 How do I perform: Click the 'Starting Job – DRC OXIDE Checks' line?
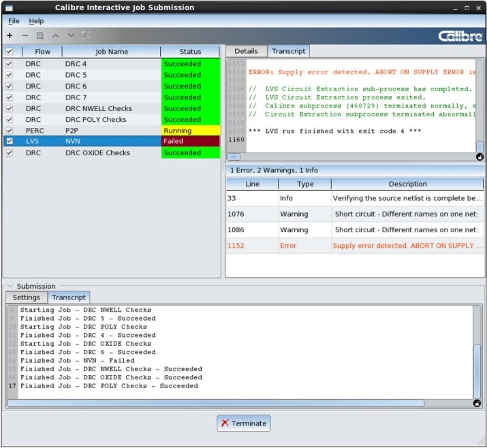click(x=86, y=344)
